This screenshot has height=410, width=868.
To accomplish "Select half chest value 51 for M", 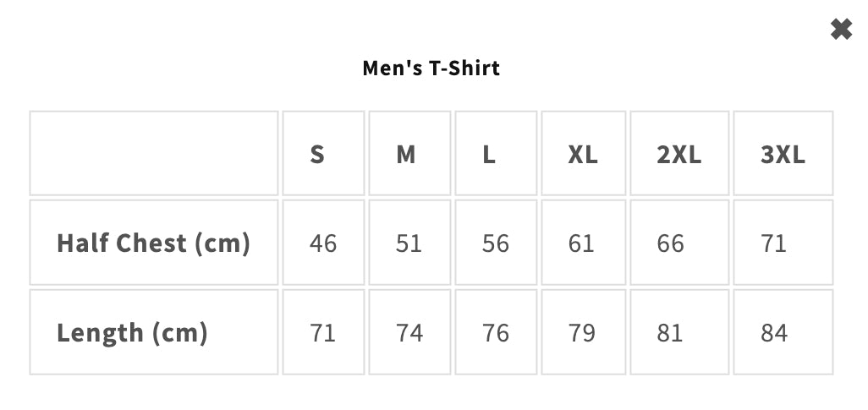I will click(x=409, y=243).
